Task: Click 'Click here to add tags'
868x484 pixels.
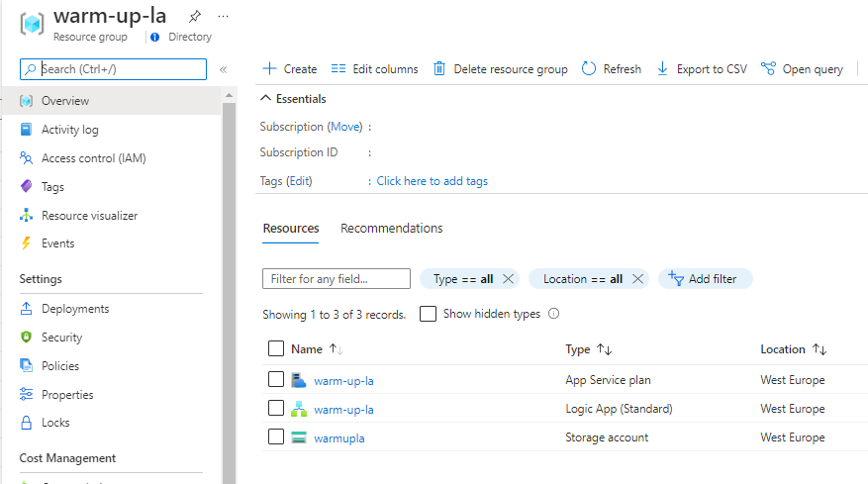Action: point(433,181)
